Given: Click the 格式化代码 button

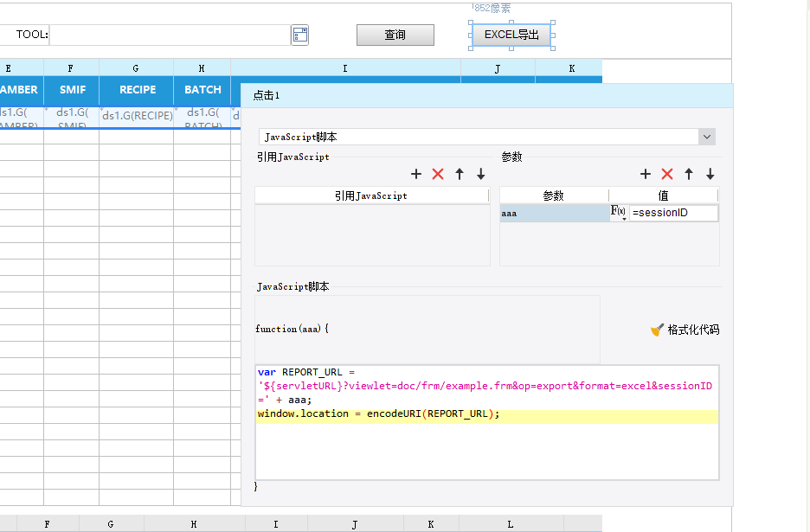Looking at the screenshot, I should click(x=685, y=330).
